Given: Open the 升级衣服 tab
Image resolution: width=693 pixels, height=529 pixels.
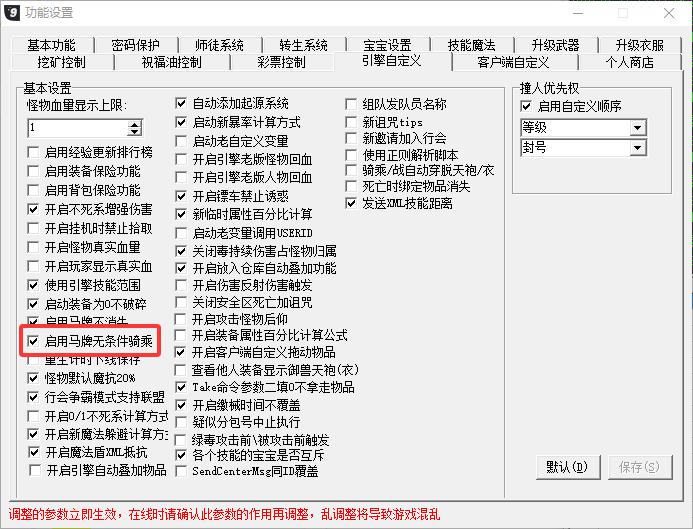Looking at the screenshot, I should (640, 45).
